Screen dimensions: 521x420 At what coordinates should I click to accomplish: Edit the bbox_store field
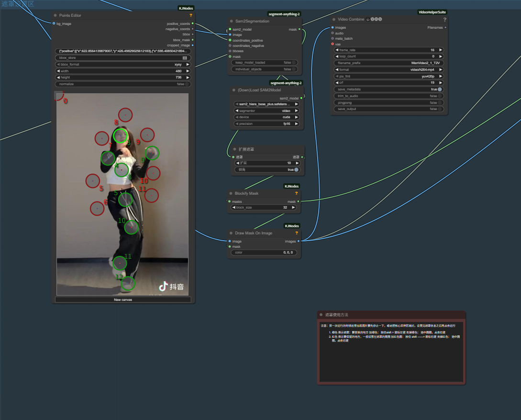pos(123,58)
